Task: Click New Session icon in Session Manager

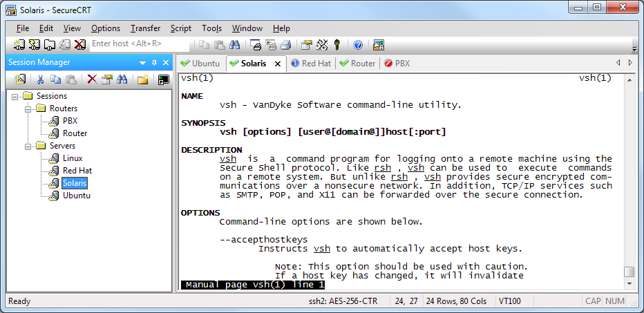Action: coord(20,79)
